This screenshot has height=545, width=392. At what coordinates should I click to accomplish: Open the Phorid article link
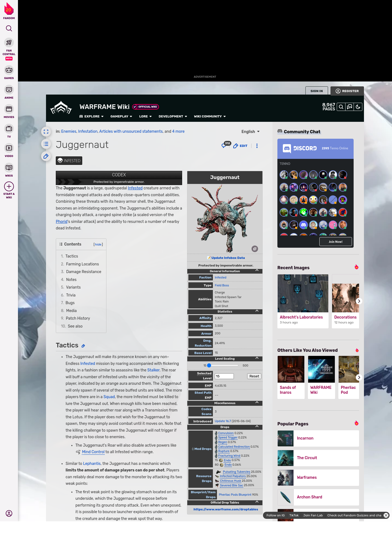tap(62, 222)
